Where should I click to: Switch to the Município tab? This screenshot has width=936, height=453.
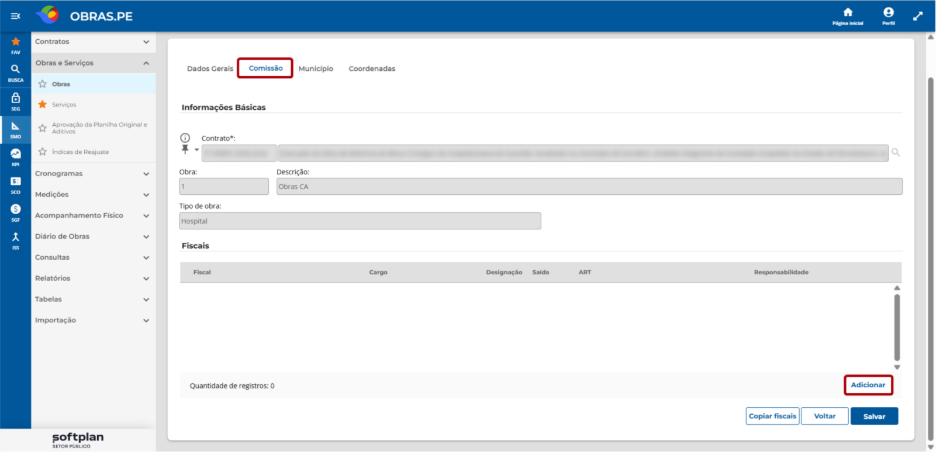pos(316,69)
